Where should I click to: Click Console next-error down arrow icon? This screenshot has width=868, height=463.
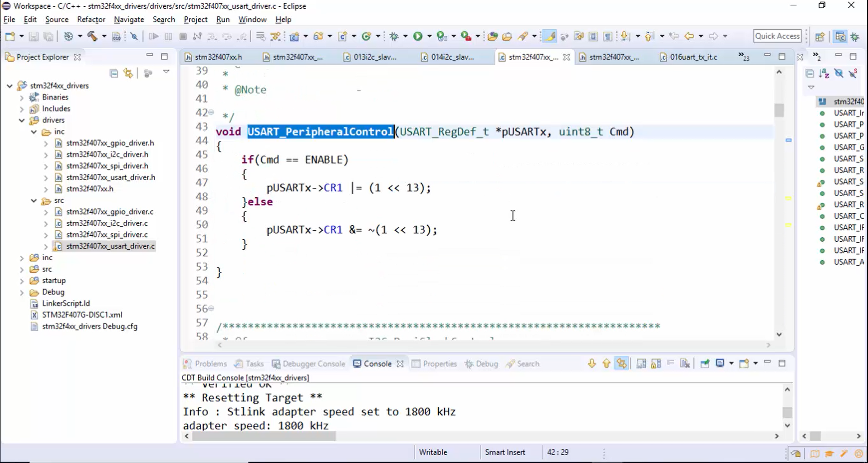592,363
